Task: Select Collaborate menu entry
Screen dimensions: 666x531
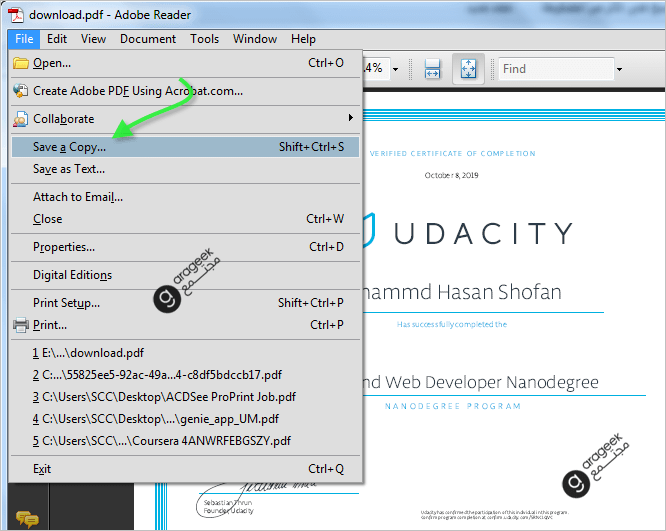Action: [x=186, y=119]
